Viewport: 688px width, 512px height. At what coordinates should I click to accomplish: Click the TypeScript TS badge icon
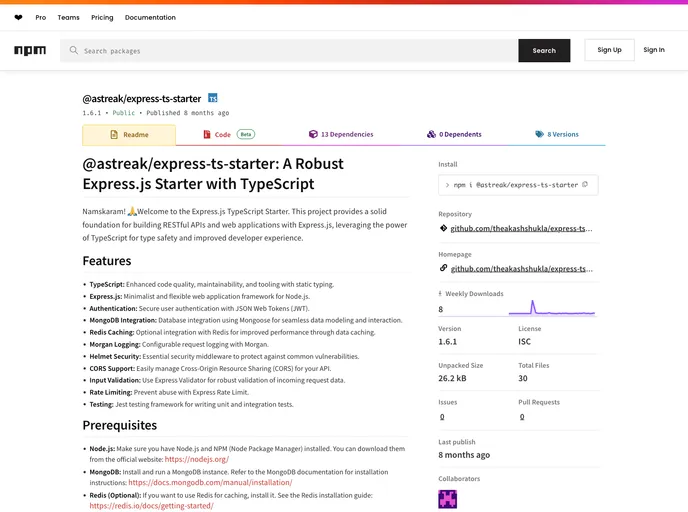(213, 98)
